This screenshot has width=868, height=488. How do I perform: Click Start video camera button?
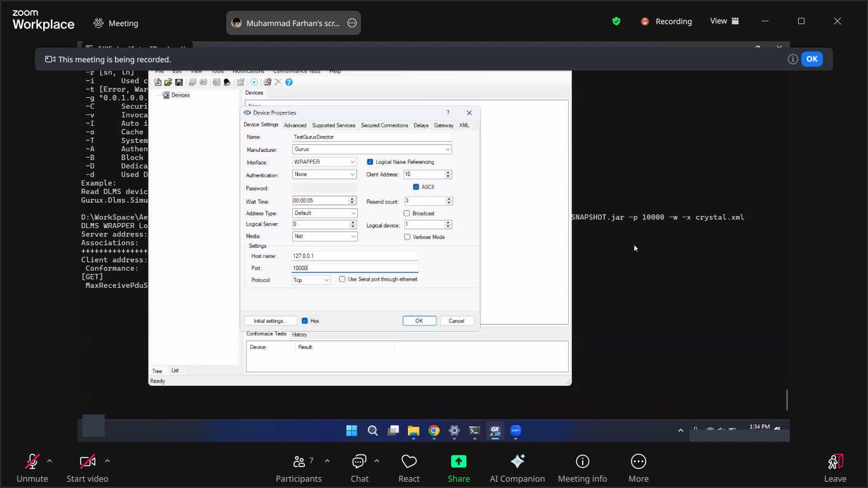(x=88, y=468)
